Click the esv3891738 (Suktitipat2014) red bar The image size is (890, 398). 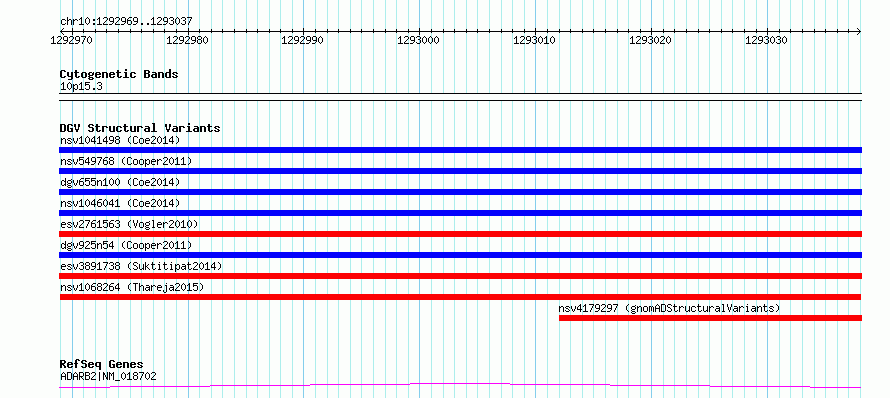pos(460,276)
